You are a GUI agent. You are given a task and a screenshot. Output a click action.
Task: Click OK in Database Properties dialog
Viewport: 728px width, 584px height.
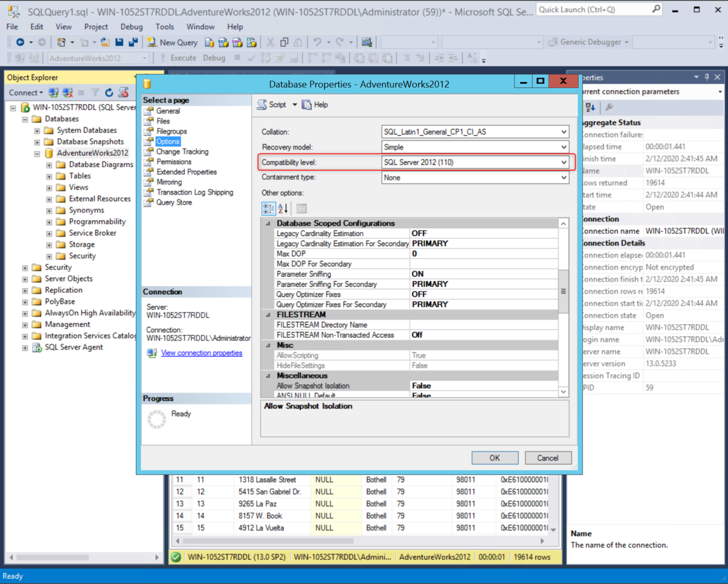coord(495,458)
